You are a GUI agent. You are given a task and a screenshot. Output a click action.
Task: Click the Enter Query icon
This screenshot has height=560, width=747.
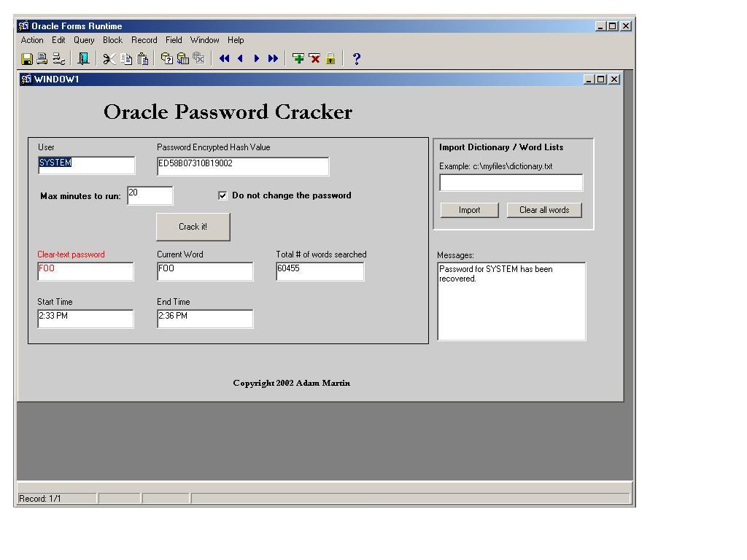pos(167,59)
